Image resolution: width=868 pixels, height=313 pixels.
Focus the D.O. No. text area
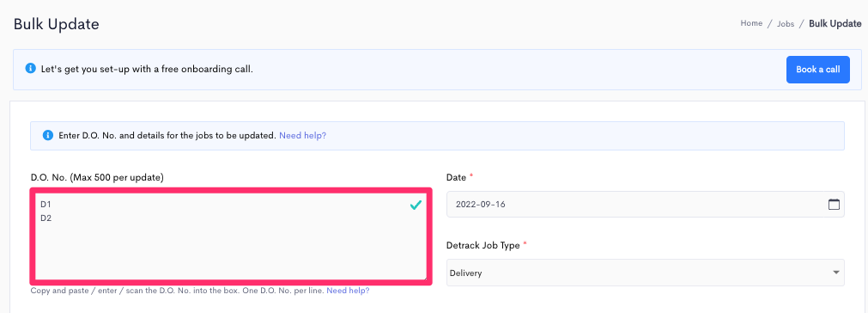[231, 236]
